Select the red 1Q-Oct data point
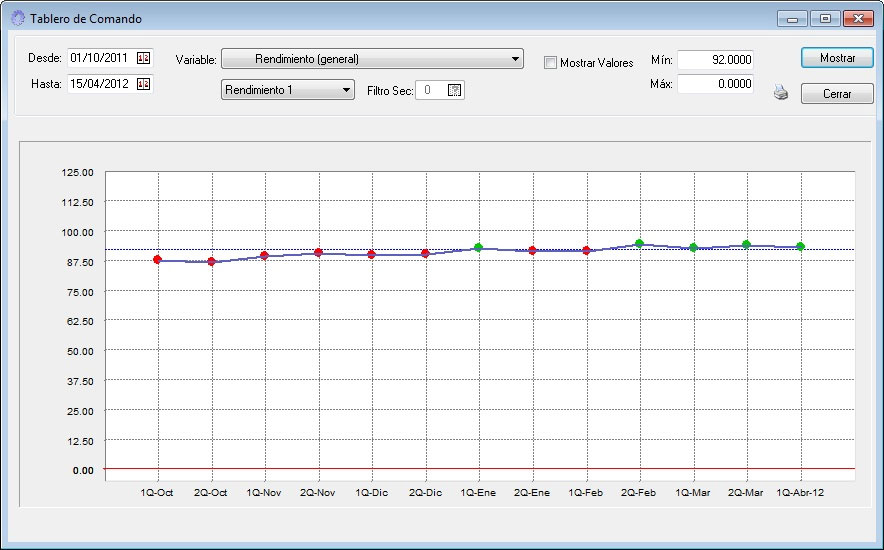 158,260
